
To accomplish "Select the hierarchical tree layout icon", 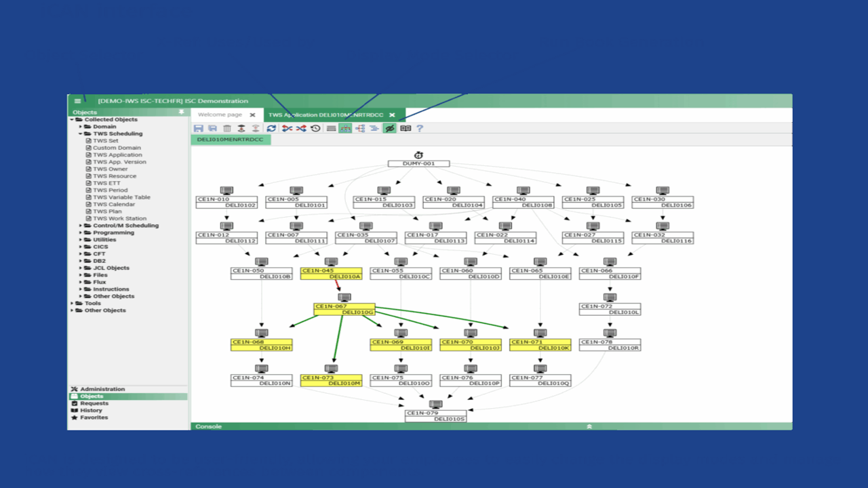I will tap(345, 128).
